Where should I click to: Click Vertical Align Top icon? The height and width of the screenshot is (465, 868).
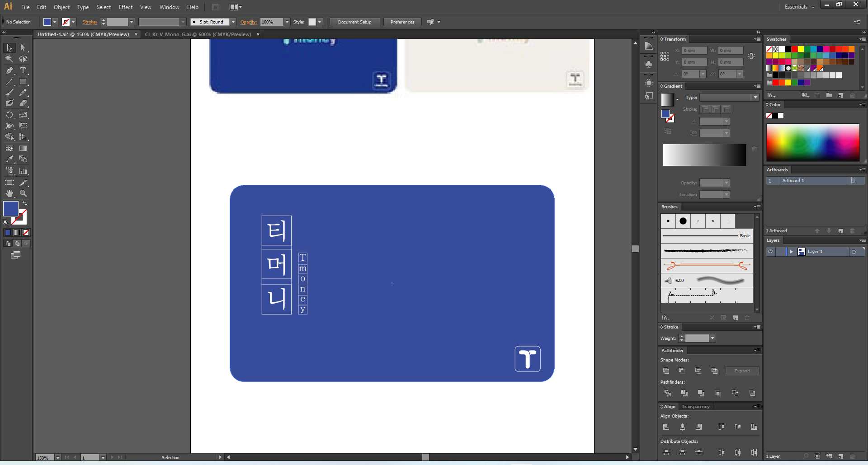[x=722, y=427]
